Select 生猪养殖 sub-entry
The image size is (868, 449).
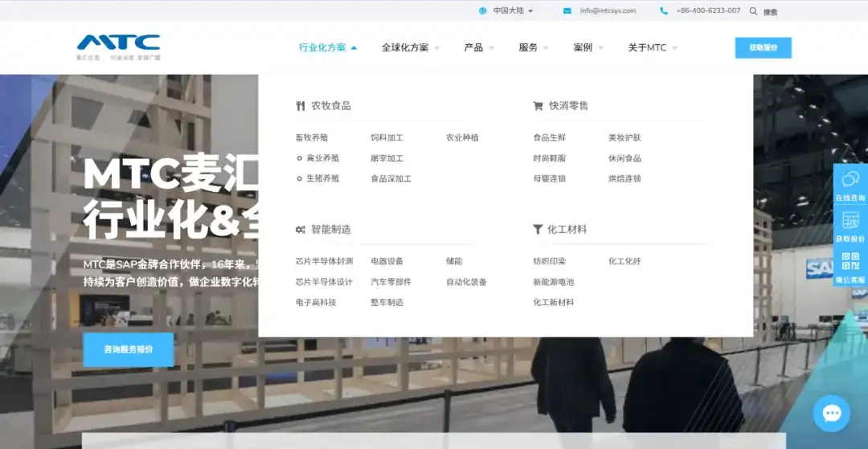(323, 178)
